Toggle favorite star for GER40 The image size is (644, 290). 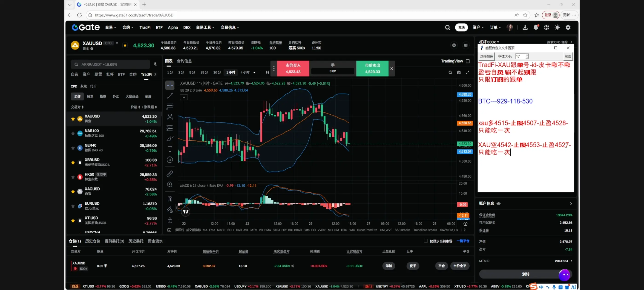pos(73,148)
